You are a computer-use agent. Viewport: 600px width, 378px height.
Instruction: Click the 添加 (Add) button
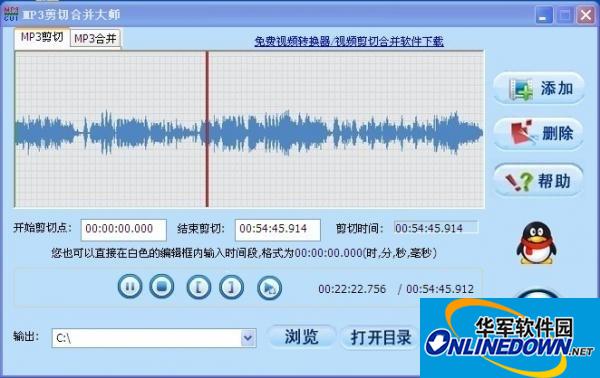coord(539,88)
